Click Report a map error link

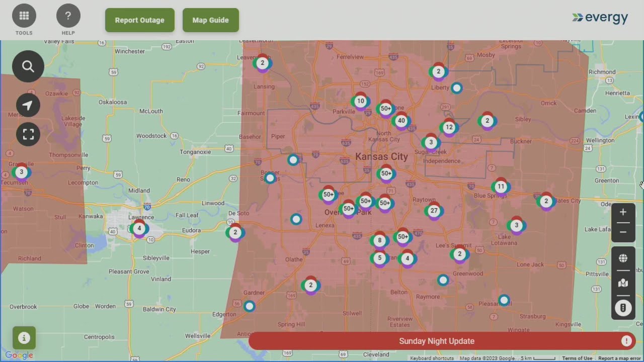click(x=619, y=358)
